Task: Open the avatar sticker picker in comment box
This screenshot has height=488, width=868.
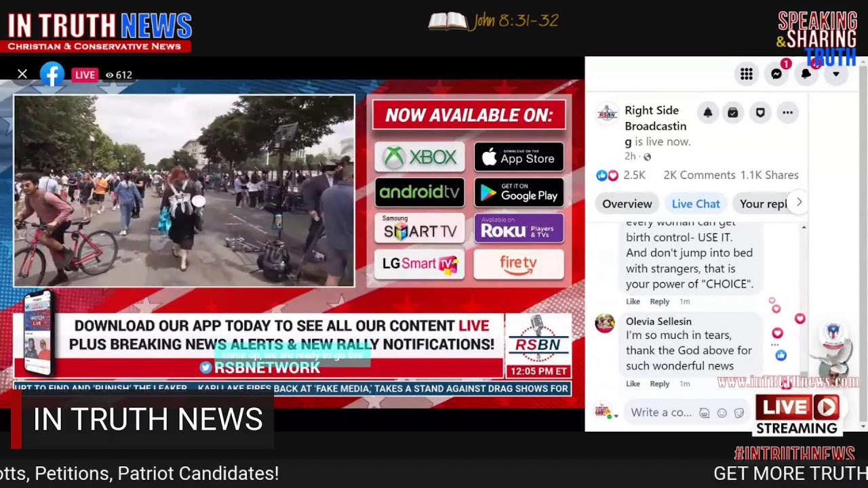Action: click(705, 412)
